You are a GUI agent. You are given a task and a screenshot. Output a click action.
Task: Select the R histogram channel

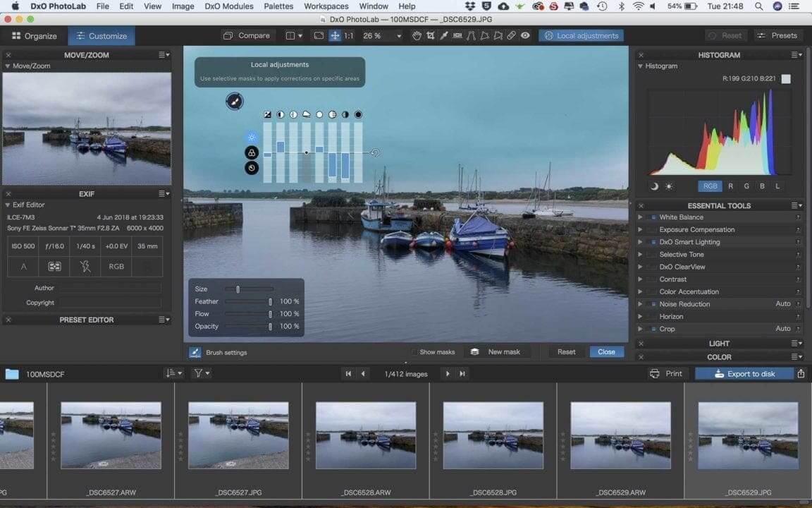click(x=730, y=186)
